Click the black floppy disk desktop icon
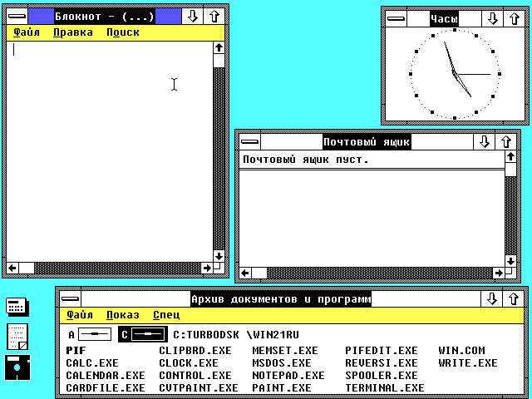 tap(17, 367)
